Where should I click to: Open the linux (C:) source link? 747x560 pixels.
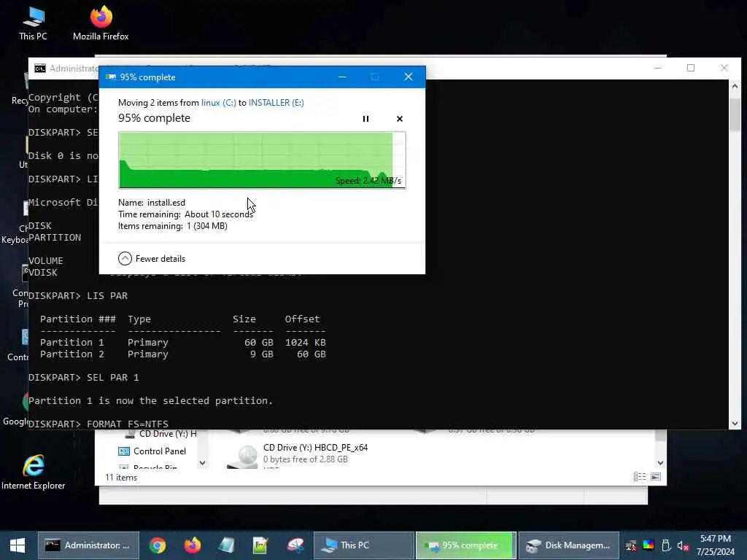coord(219,102)
